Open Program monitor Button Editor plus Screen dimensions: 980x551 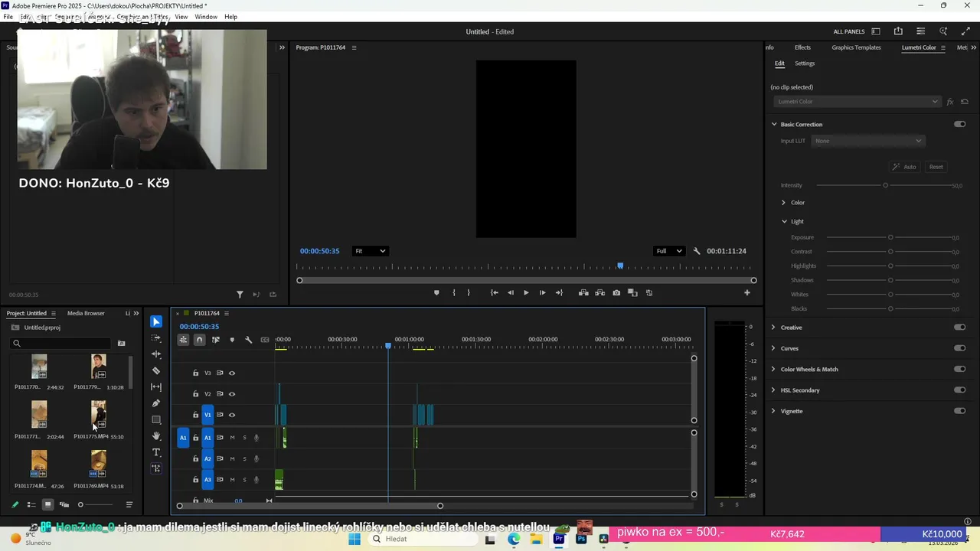coord(747,293)
